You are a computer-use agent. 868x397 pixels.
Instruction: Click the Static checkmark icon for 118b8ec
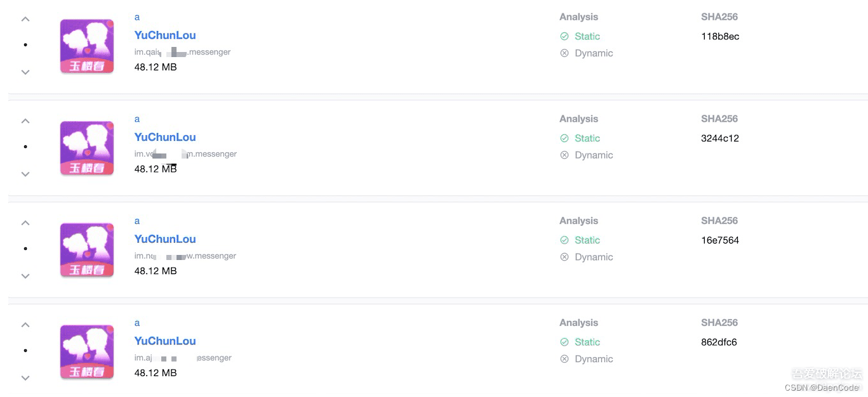coord(564,36)
